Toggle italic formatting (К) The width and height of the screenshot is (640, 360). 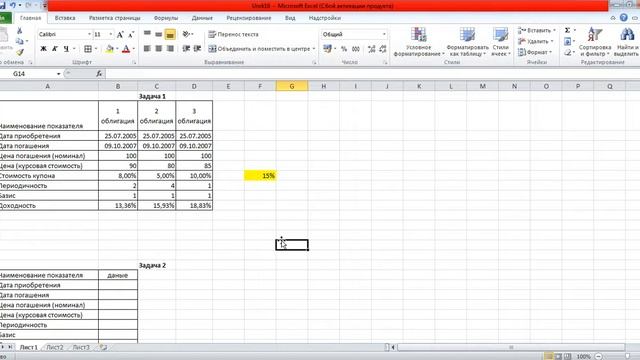click(55, 49)
